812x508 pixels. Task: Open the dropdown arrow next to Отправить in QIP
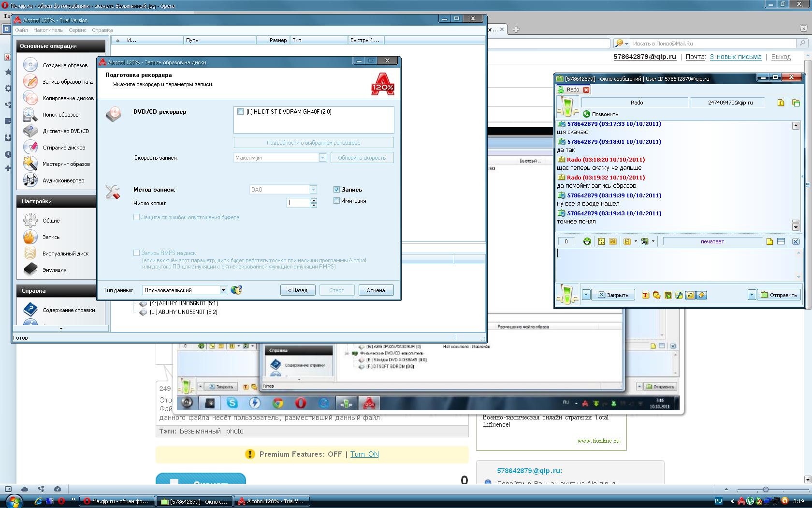coord(752,295)
